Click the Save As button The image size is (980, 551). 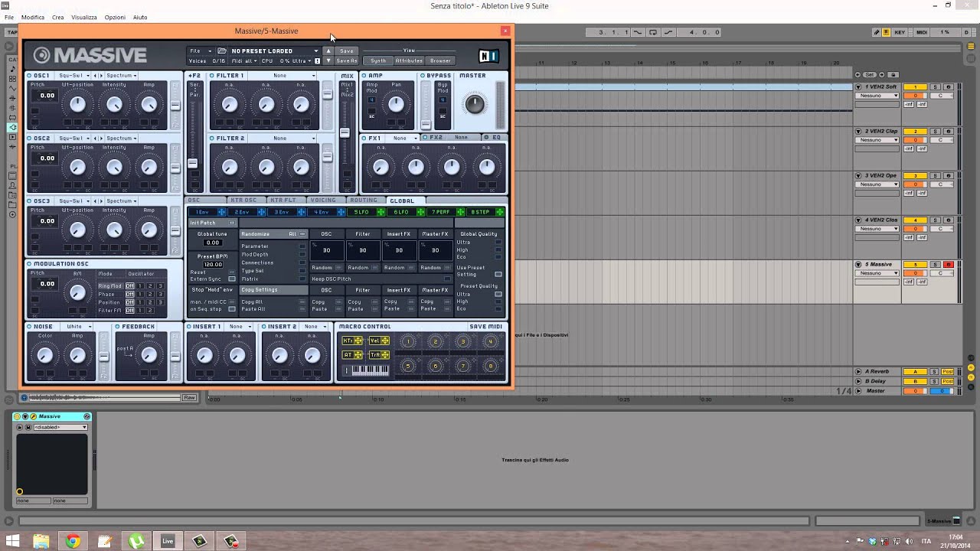tap(347, 60)
